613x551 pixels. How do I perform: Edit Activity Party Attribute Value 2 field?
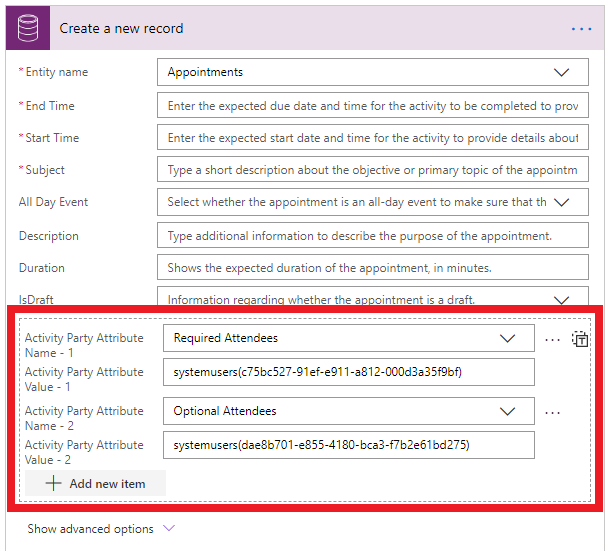[348, 444]
